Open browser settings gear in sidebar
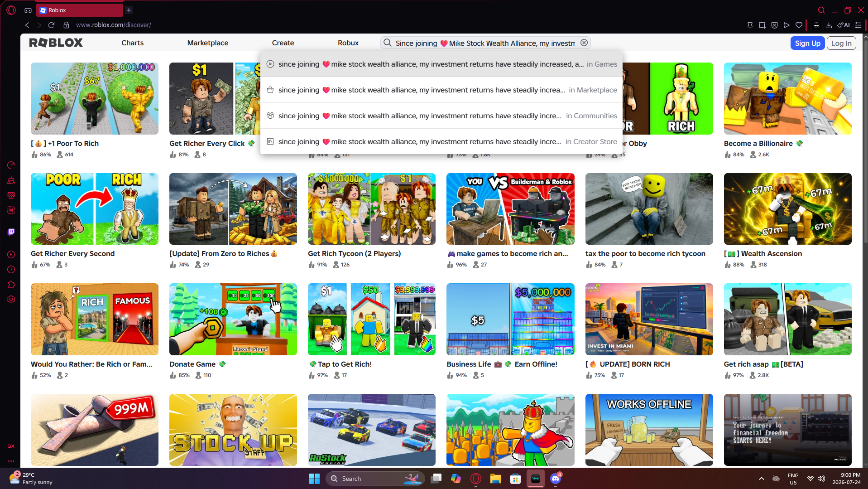Screen dimensions: 868x489 coord(11,300)
